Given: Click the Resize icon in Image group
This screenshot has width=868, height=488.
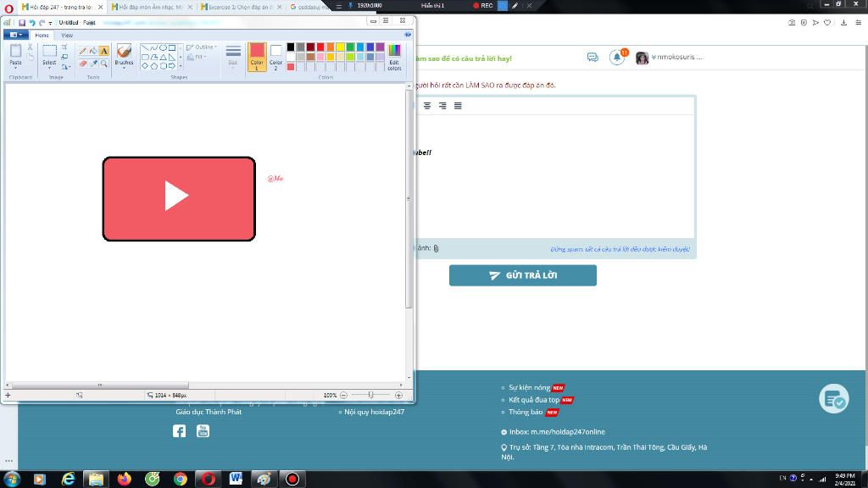Looking at the screenshot, I should pyautogui.click(x=64, y=57).
